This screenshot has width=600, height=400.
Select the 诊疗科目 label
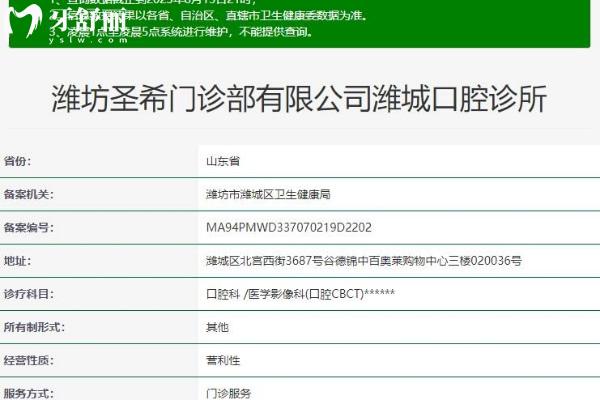(28, 294)
